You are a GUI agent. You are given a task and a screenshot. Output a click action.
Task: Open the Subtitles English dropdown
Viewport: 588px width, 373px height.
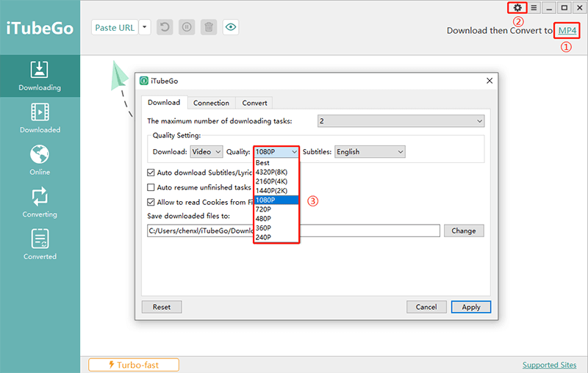370,152
